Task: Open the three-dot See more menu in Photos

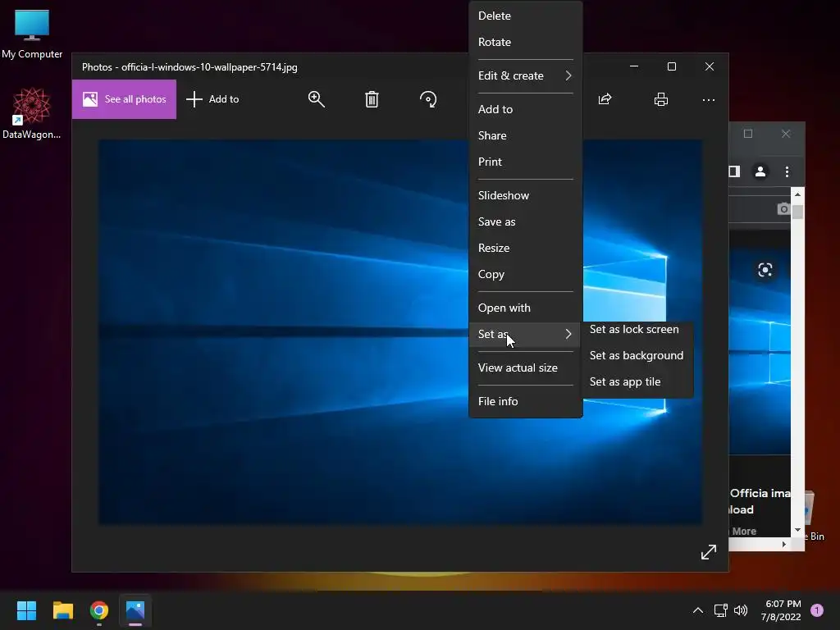Action: click(x=708, y=99)
